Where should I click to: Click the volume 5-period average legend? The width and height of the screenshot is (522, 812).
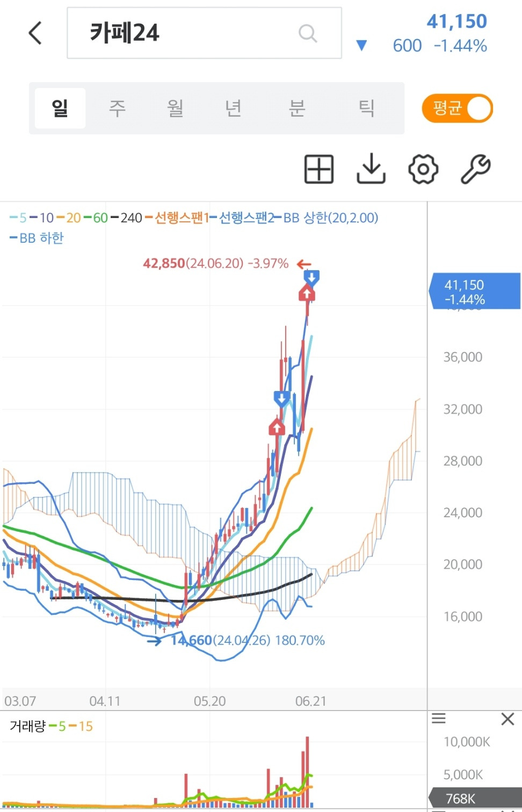[57, 726]
